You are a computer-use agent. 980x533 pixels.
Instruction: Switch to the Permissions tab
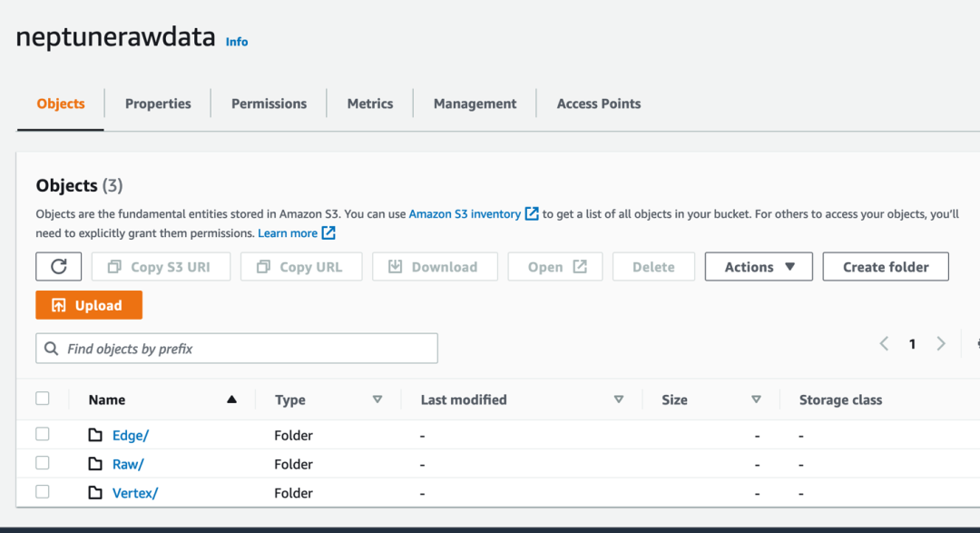269,104
